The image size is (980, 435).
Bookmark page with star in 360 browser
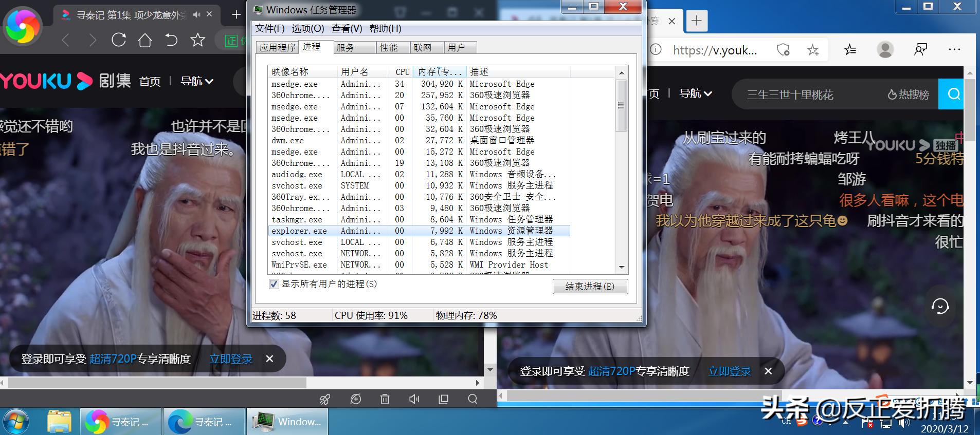(x=197, y=40)
